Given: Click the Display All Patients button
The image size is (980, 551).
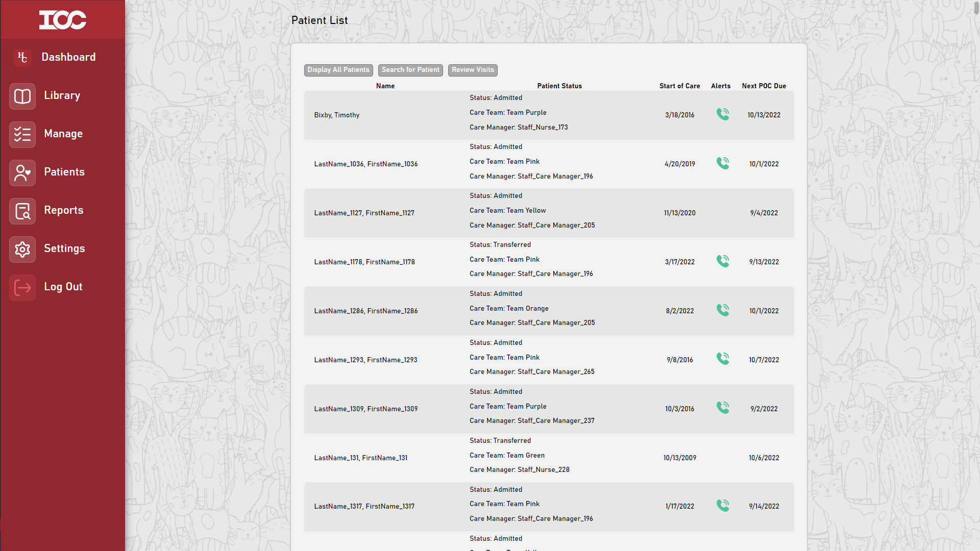Looking at the screenshot, I should coord(338,70).
